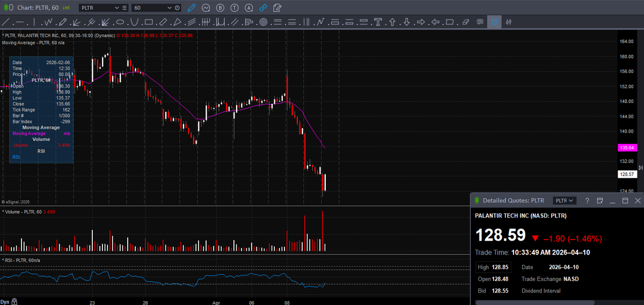This screenshot has width=644, height=305.
Task: Toggle the crosshair slider settings icon
Action: pos(509,22)
